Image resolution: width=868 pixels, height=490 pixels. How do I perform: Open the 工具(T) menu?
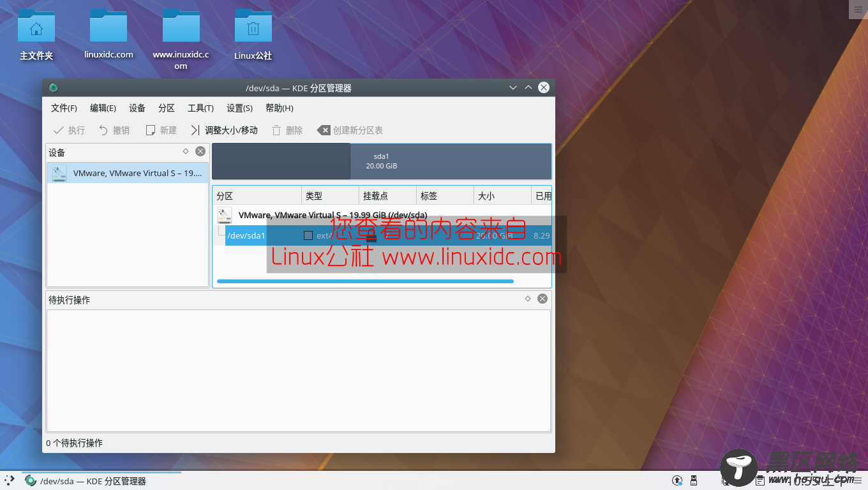point(200,108)
